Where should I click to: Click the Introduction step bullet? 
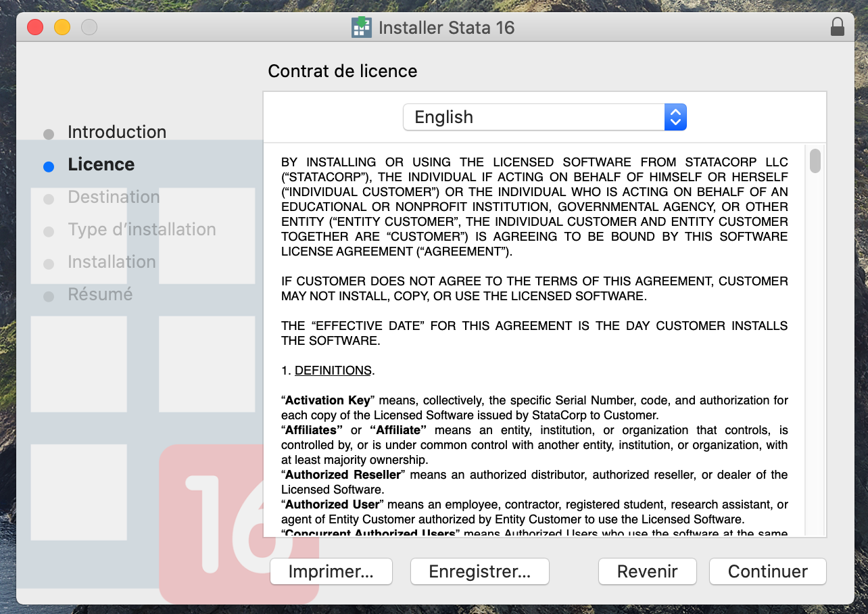point(49,134)
